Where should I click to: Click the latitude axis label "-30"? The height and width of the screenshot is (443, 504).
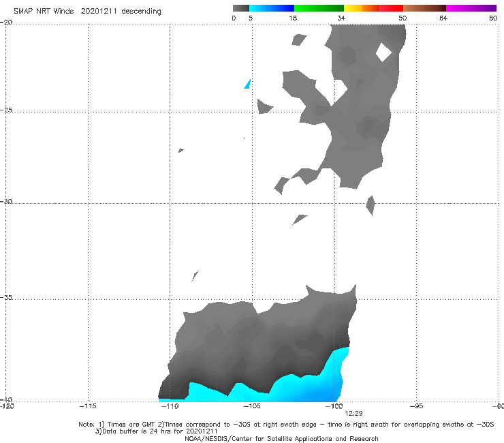pyautogui.click(x=6, y=201)
